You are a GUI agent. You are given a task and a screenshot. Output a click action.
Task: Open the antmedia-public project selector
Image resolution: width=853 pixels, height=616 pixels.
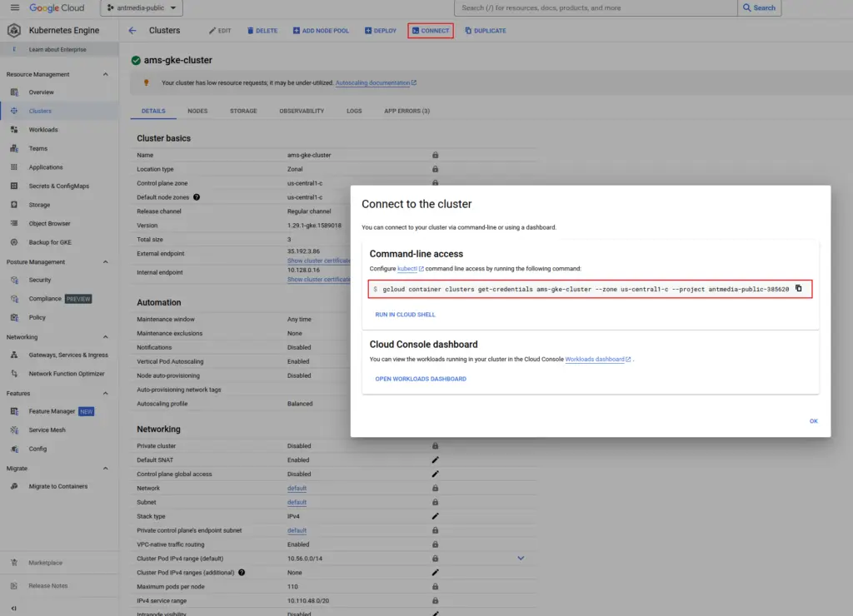142,7
